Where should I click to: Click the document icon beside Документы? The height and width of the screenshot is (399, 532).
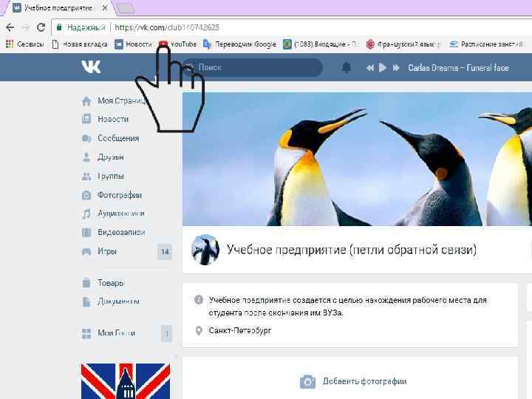tap(86, 301)
